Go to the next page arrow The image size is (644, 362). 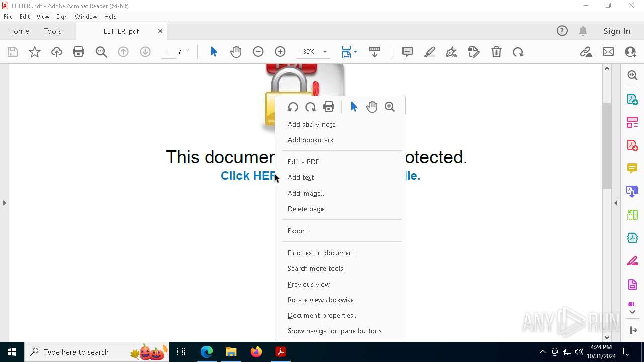pos(145,52)
